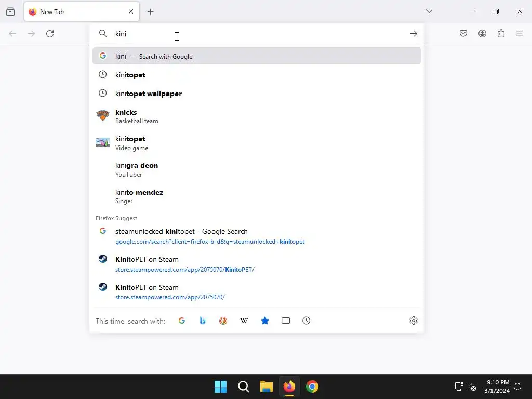This screenshot has height=399, width=532.
Task: Select the 'knicks' Basketball team suggestion
Action: click(257, 116)
